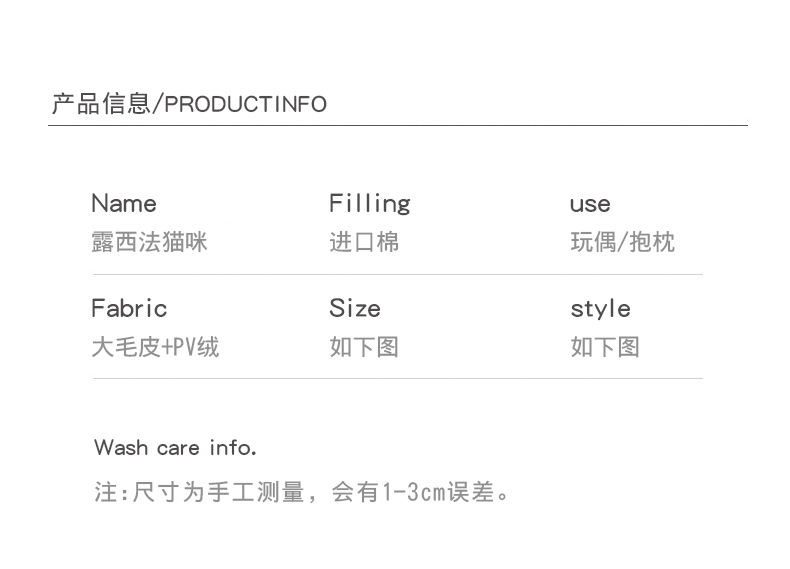Select the 注:尺寸为手工测量 note text
This screenshot has height=569, width=790.
tap(198, 492)
